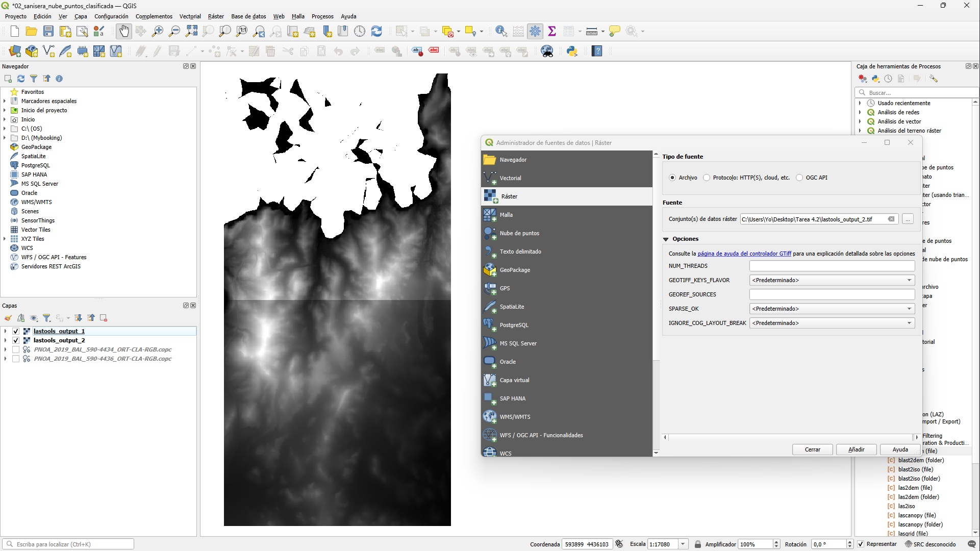Open the Python console icon

(572, 51)
